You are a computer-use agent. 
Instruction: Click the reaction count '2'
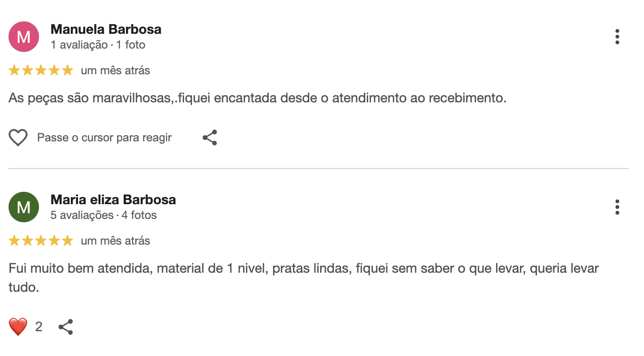pyautogui.click(x=39, y=326)
